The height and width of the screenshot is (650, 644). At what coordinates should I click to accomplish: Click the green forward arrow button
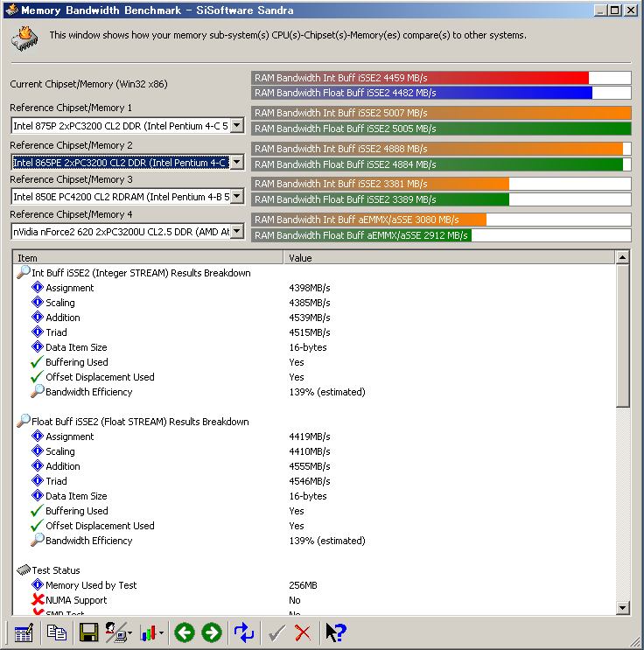tap(212, 633)
